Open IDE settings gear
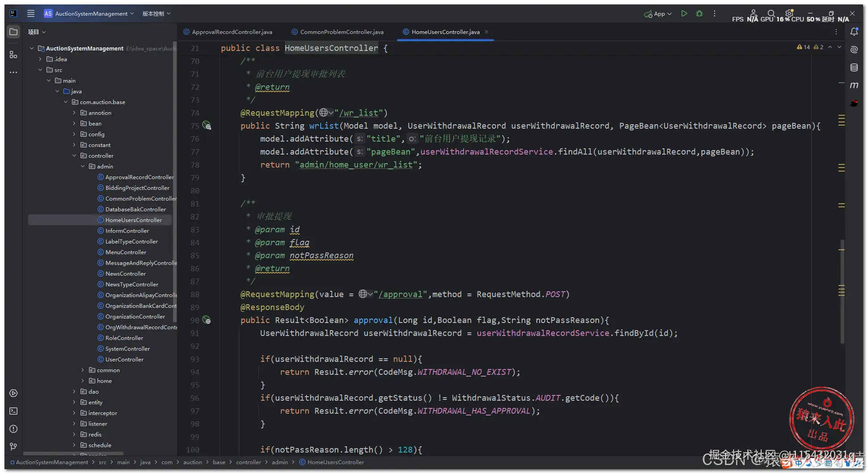This screenshot has width=868, height=474. pos(789,13)
